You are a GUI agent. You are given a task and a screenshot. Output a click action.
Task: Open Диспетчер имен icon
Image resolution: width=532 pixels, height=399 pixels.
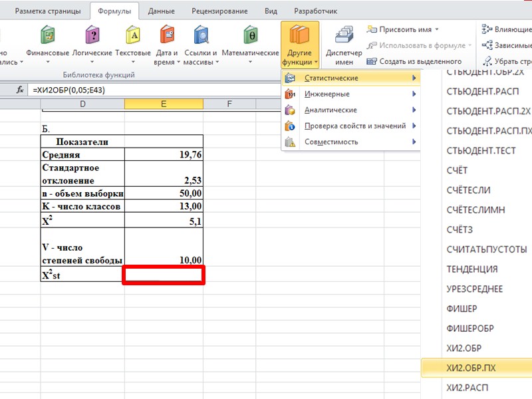(x=344, y=35)
